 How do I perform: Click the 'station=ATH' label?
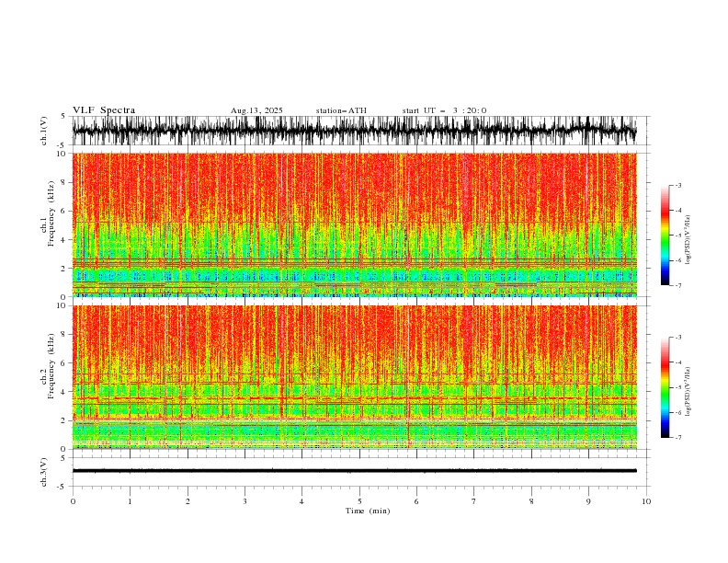[341, 110]
